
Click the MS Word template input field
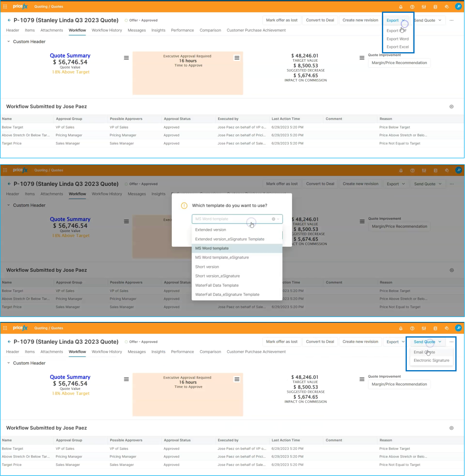tap(232, 219)
